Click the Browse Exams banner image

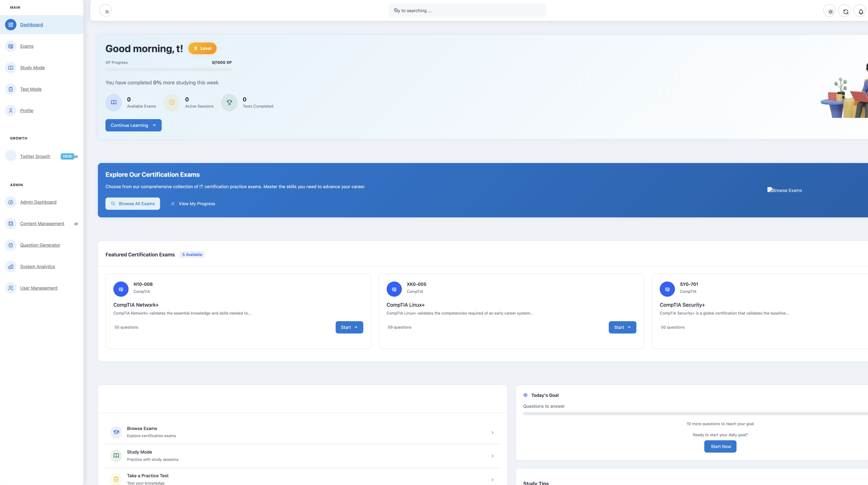pyautogui.click(x=784, y=190)
